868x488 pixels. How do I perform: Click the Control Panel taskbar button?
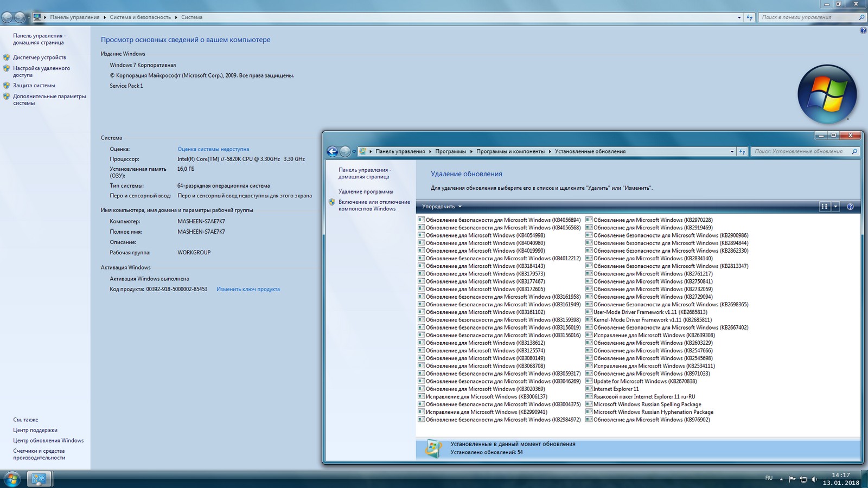coord(39,479)
